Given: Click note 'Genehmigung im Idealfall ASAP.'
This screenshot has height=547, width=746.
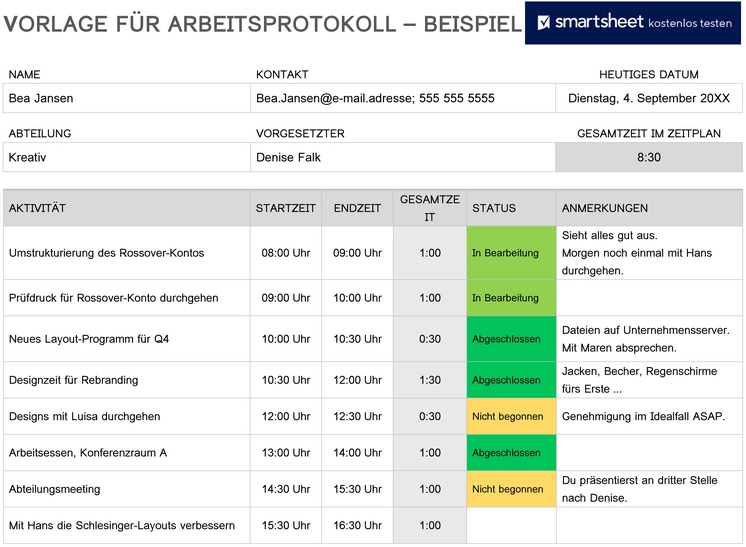Looking at the screenshot, I should point(649,417).
